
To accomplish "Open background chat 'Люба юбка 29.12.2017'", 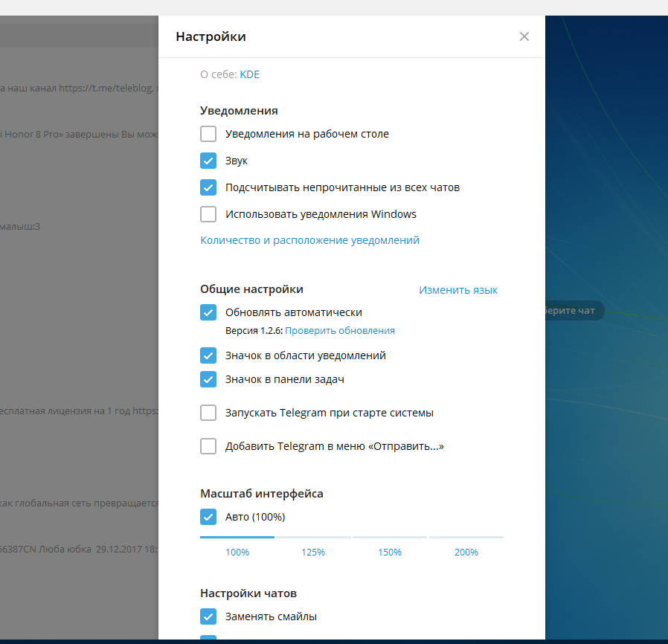I will click(79, 549).
